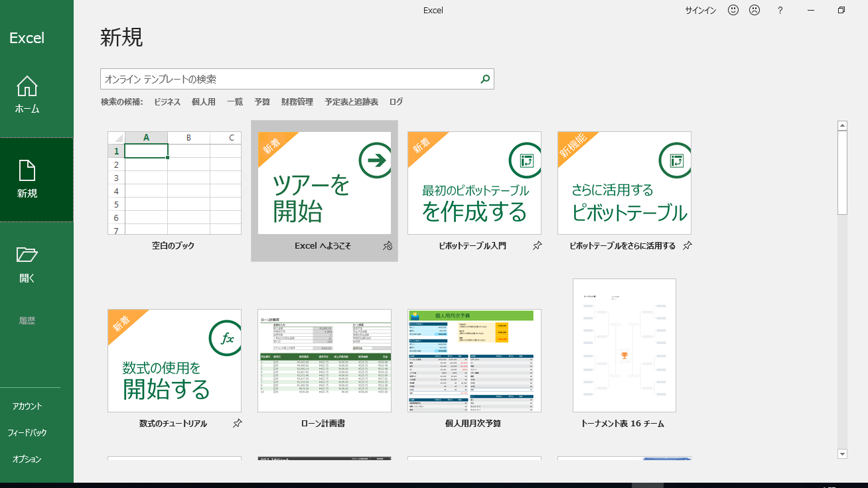The image size is (868, 488).
Task: Open the オプション options dialog
Action: click(x=27, y=459)
